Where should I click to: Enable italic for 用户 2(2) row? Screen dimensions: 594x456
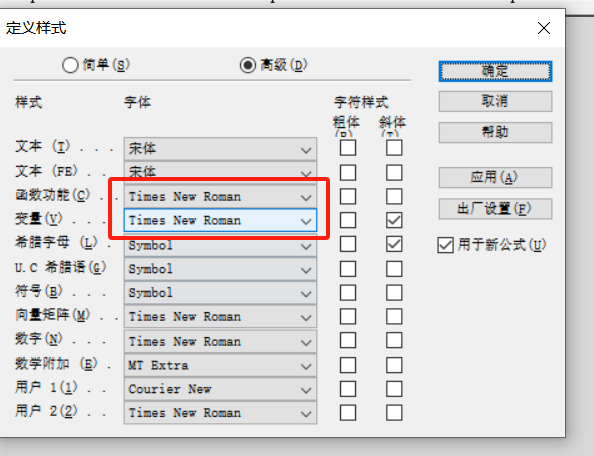coord(394,413)
